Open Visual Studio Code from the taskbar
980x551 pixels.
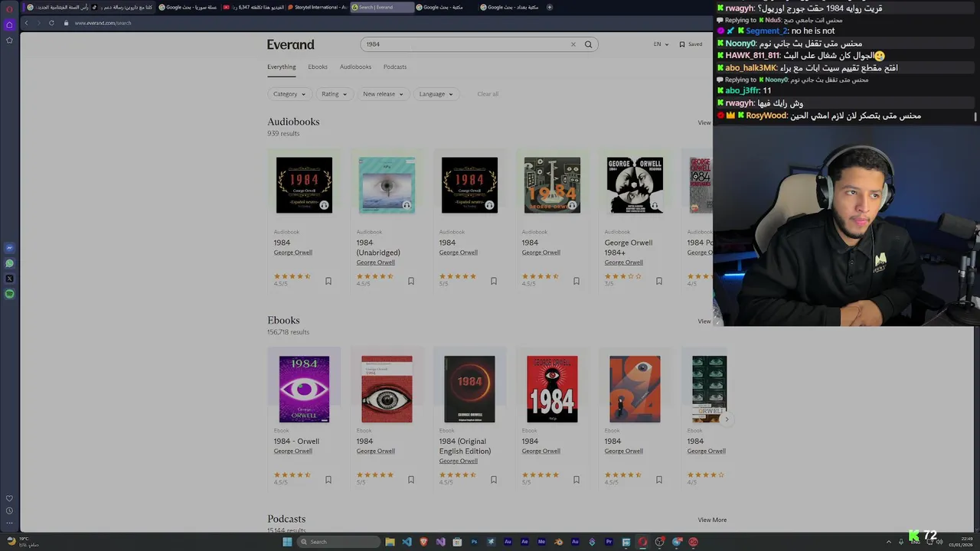(x=407, y=542)
